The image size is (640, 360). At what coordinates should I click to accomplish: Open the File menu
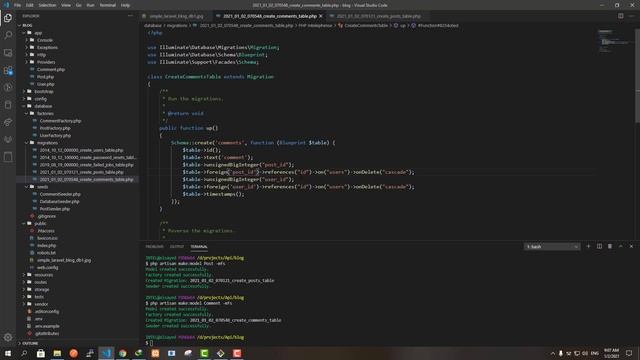18,5
